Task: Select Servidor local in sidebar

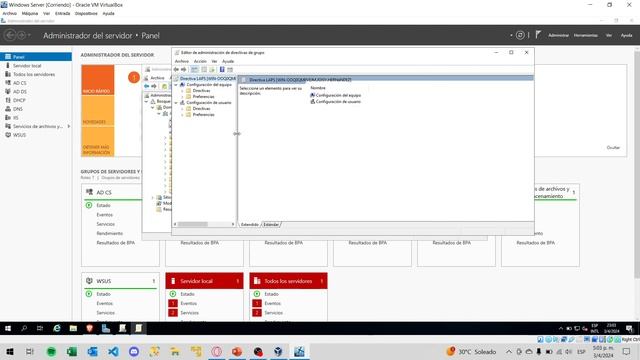Action: 27,66
